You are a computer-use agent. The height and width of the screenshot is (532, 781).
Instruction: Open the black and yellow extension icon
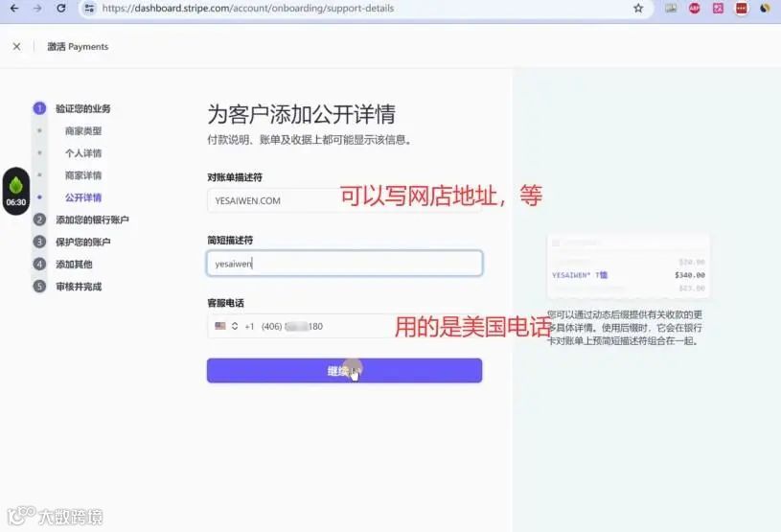tap(765, 8)
